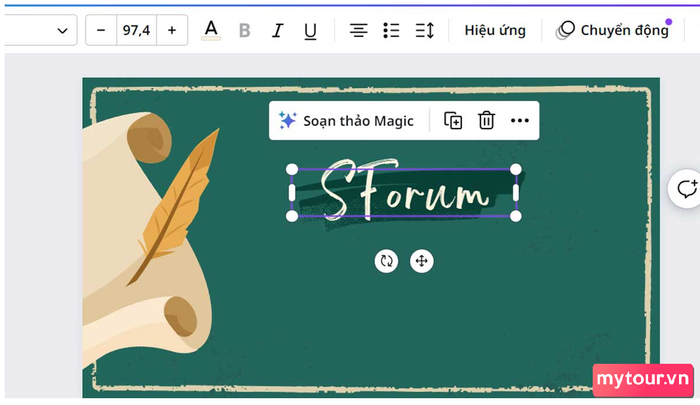Decrease font size with minus button
The image size is (700, 405).
(101, 30)
